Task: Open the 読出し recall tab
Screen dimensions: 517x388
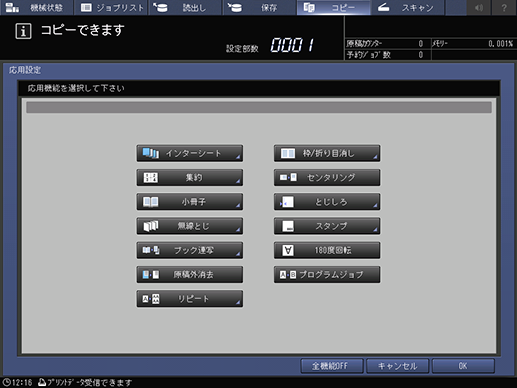Action: click(x=185, y=7)
